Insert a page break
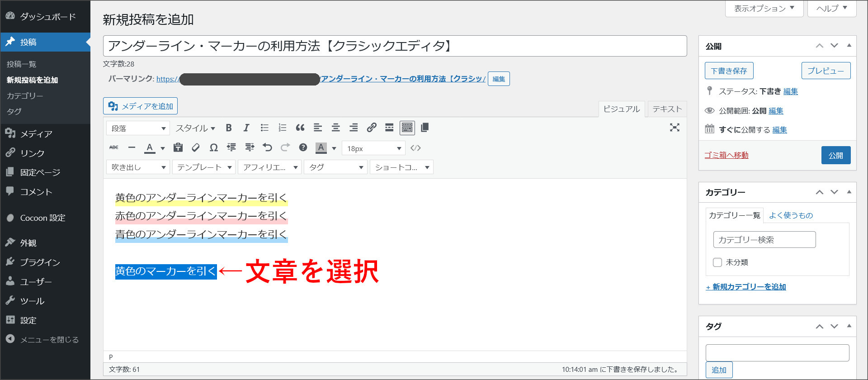This screenshot has height=380, width=868. (x=425, y=128)
